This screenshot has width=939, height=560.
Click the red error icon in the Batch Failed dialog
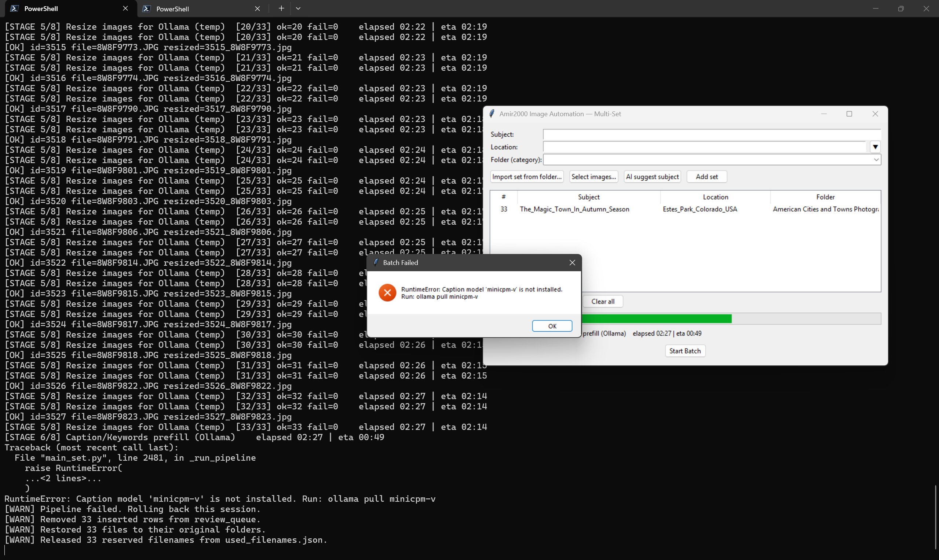click(x=387, y=292)
